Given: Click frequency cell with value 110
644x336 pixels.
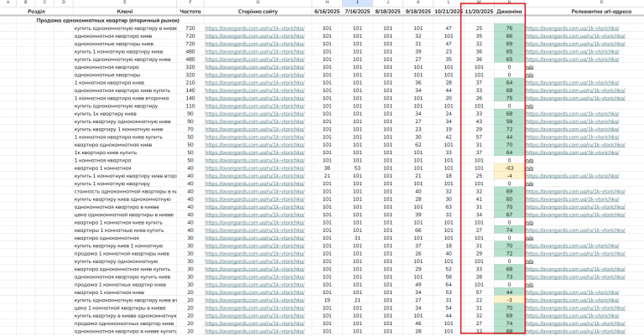Looking at the screenshot, I should pyautogui.click(x=190, y=106).
